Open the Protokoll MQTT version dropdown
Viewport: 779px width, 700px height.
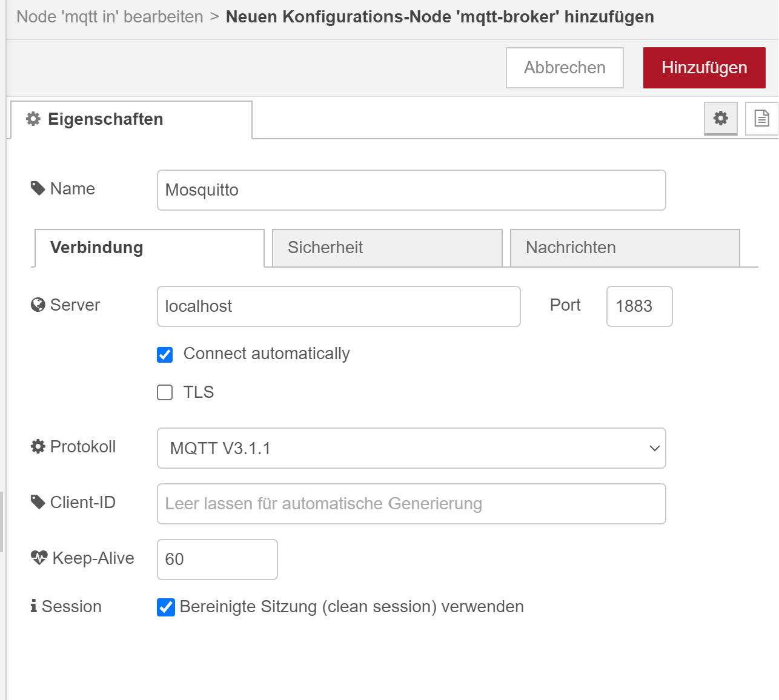click(411, 448)
